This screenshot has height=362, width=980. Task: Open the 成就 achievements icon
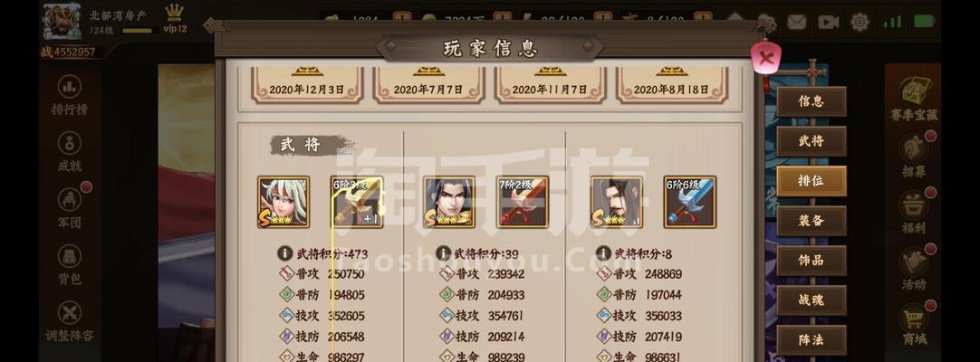(x=70, y=150)
